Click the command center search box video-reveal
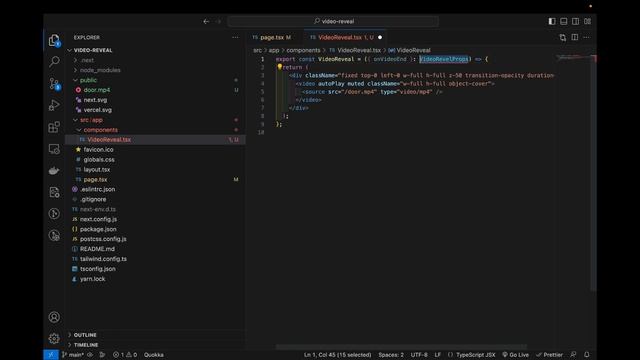Screen dimensions: 640x360 333,21
